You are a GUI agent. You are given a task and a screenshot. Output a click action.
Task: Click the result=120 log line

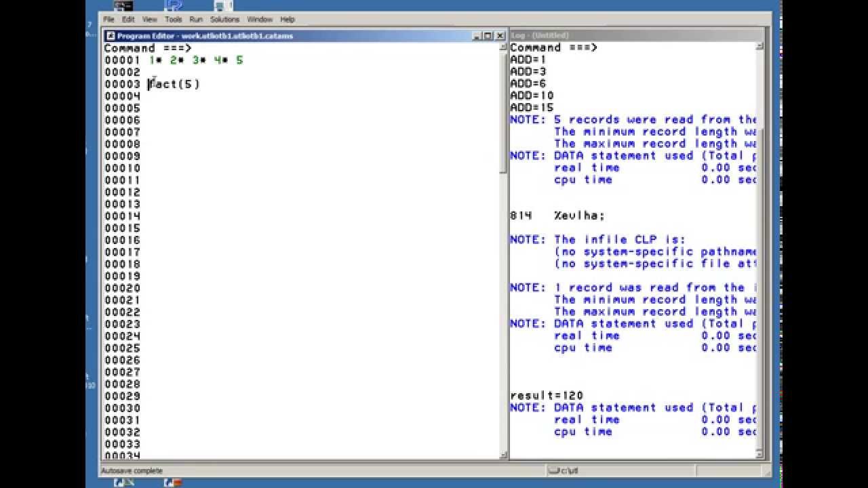click(547, 396)
